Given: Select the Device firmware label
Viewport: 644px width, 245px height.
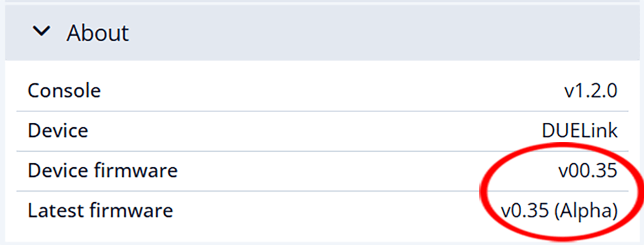Looking at the screenshot, I should click(x=102, y=170).
